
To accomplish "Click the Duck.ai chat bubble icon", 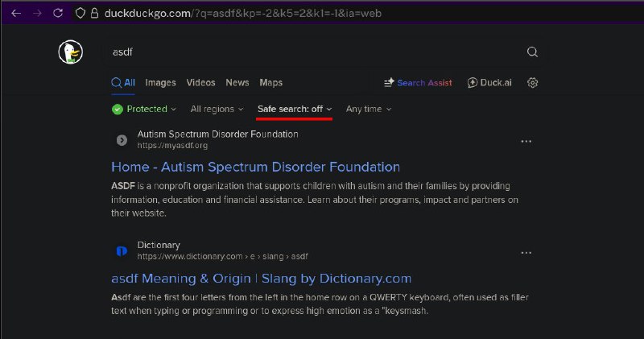I will [x=473, y=83].
